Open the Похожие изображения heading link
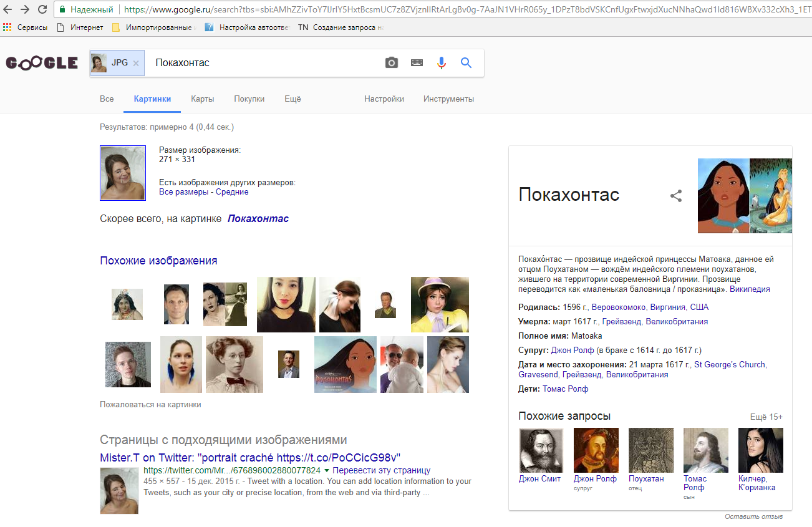The height and width of the screenshot is (527, 812). [158, 261]
